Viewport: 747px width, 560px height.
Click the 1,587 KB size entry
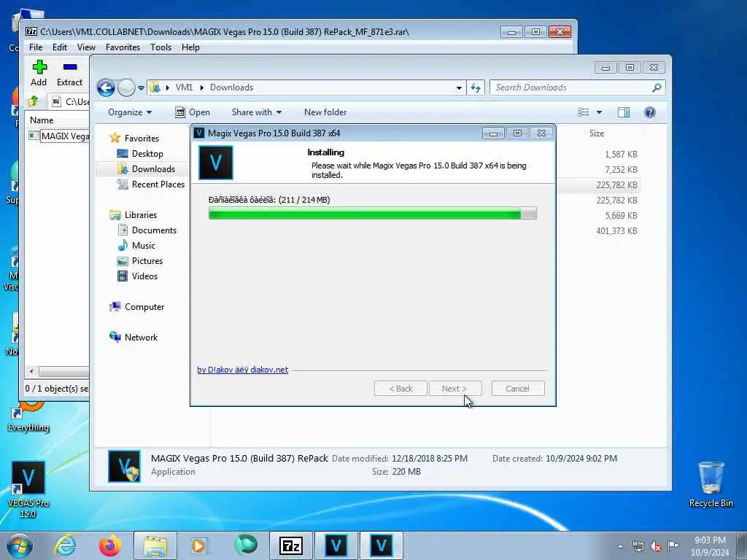(x=621, y=155)
